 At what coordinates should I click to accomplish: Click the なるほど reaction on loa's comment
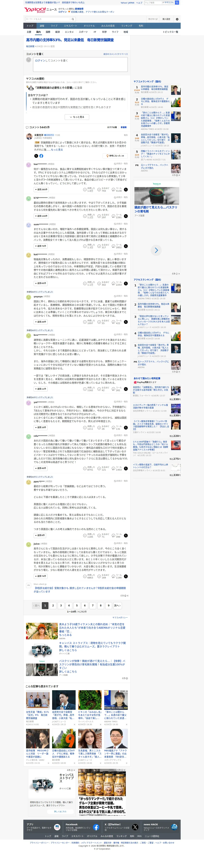99,190
